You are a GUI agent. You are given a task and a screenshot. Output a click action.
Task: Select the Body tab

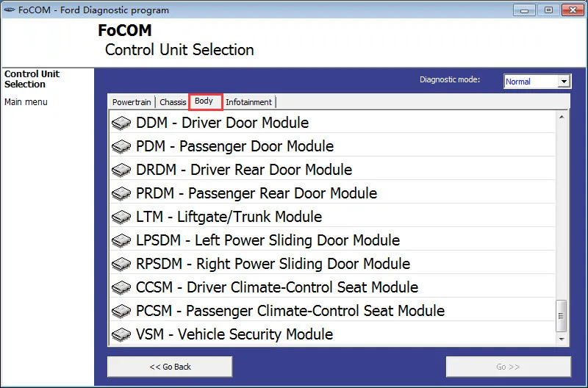tap(206, 101)
